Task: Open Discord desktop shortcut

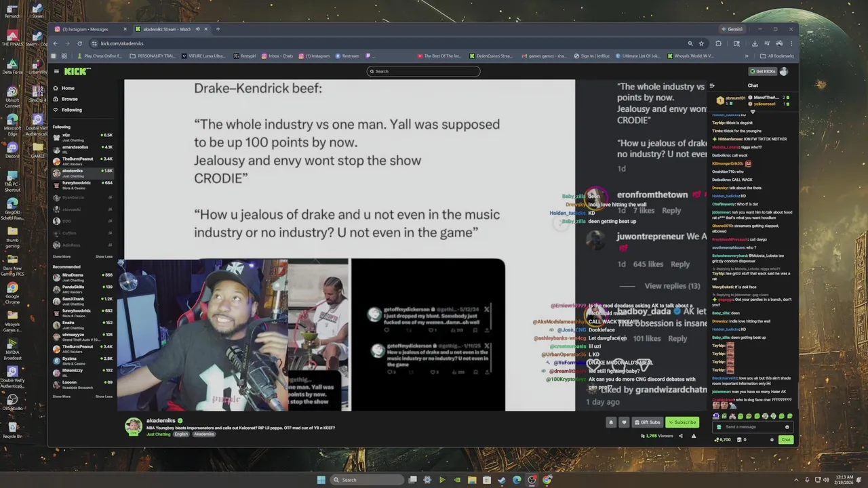Action: pos(12,150)
